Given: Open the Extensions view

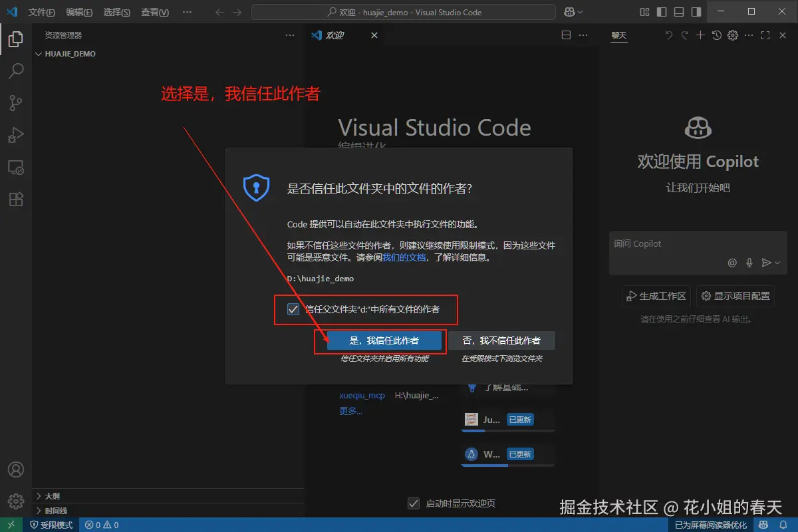Looking at the screenshot, I should 16,199.
